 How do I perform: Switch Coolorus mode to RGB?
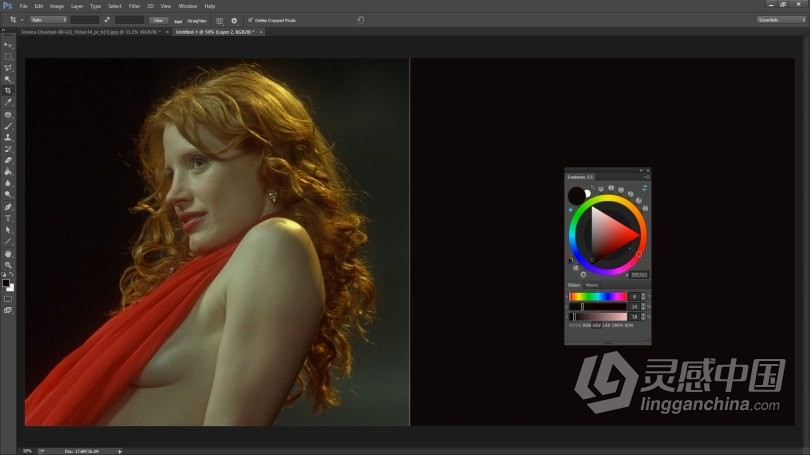click(587, 325)
